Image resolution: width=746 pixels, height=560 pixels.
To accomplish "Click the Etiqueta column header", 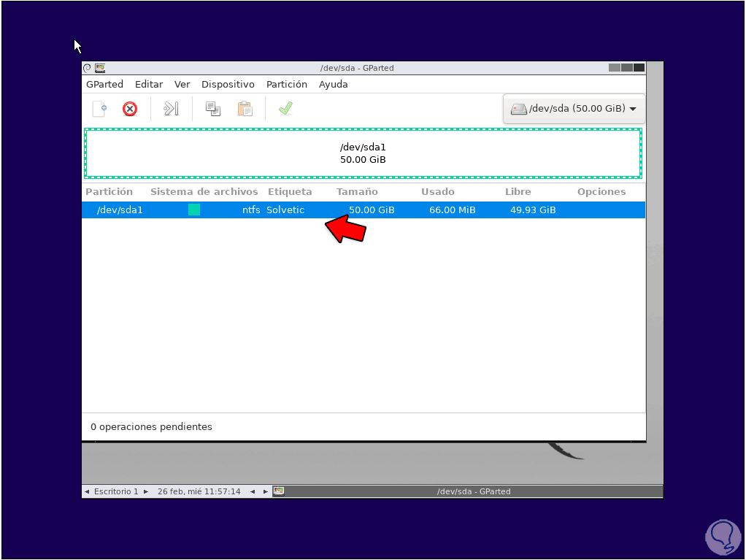I will tap(290, 192).
